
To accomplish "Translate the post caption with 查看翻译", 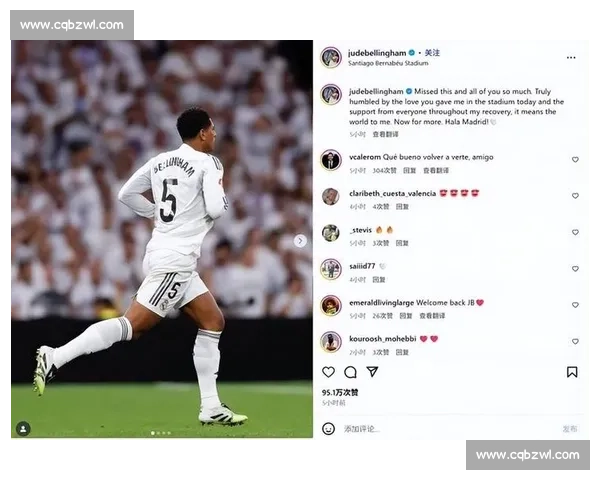I will [x=385, y=134].
